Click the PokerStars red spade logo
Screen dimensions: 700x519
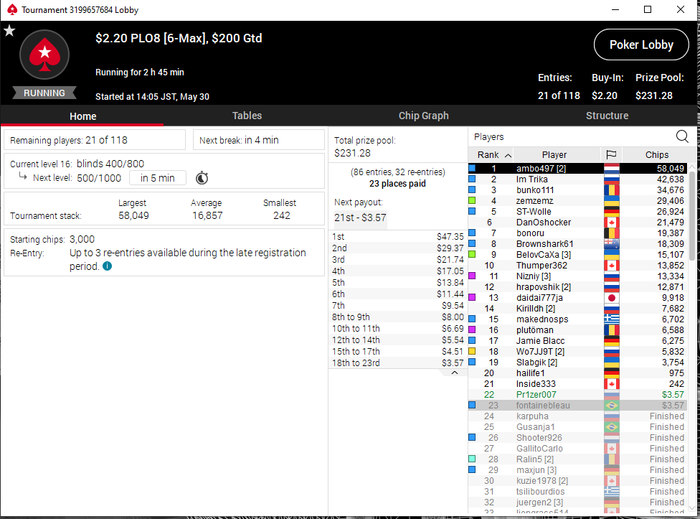coord(44,54)
